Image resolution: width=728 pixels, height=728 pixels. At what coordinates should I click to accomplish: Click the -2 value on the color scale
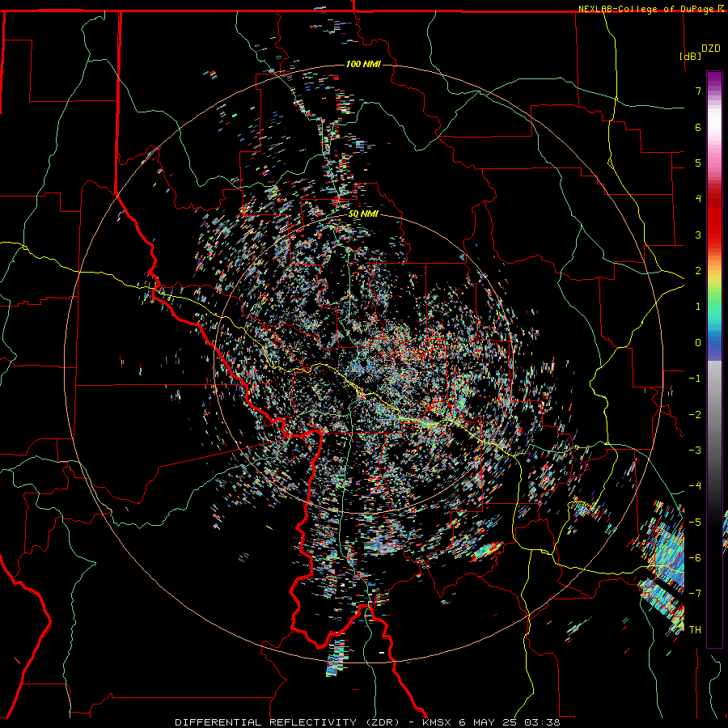[695, 415]
